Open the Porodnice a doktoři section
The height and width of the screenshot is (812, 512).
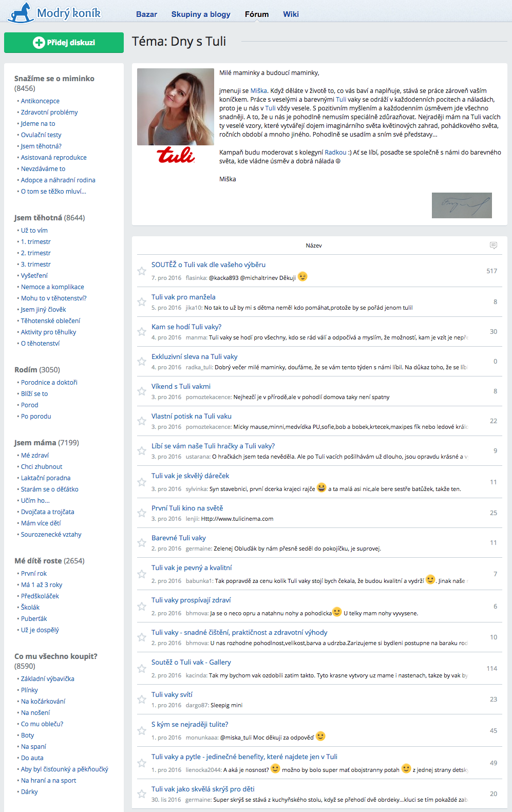point(49,383)
